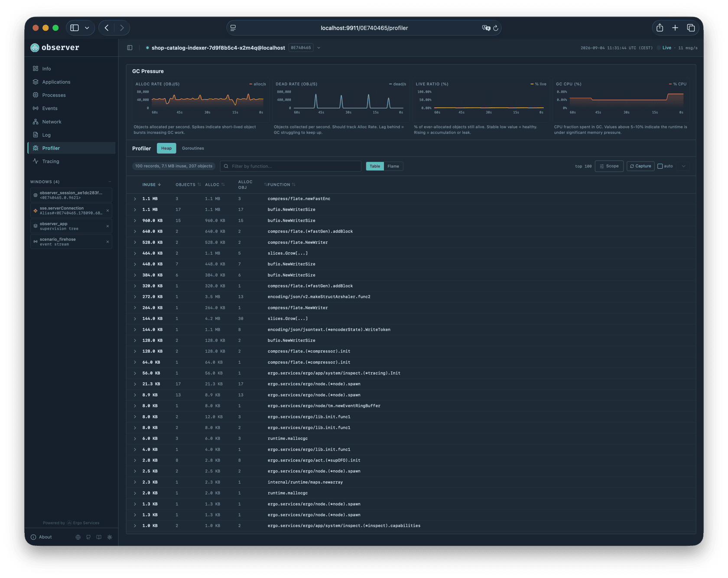Go forward with the browser forward arrow

point(122,28)
